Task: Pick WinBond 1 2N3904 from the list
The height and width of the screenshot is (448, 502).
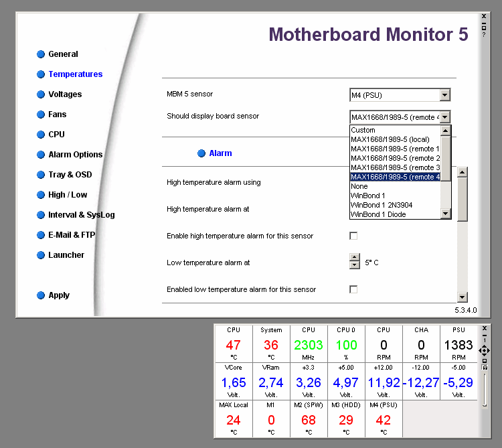Action: click(x=395, y=205)
